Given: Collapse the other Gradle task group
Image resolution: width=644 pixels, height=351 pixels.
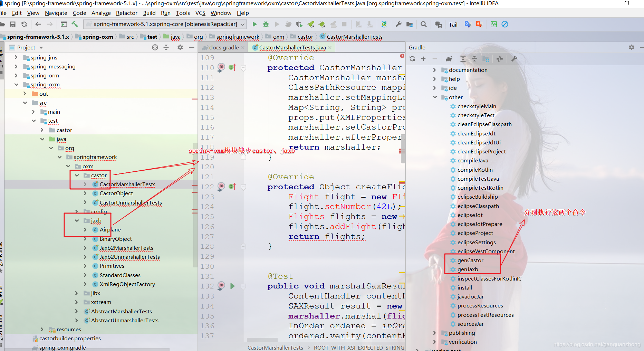Looking at the screenshot, I should [x=435, y=97].
